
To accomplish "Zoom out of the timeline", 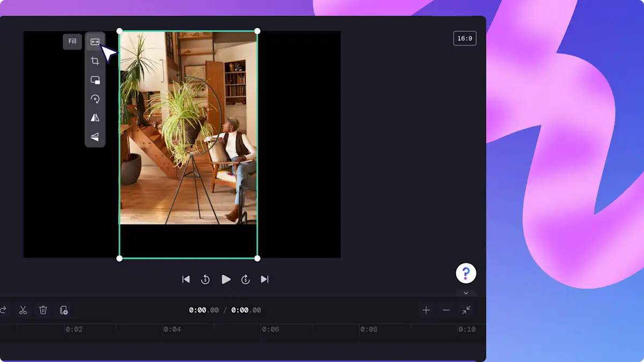I will 445,310.
